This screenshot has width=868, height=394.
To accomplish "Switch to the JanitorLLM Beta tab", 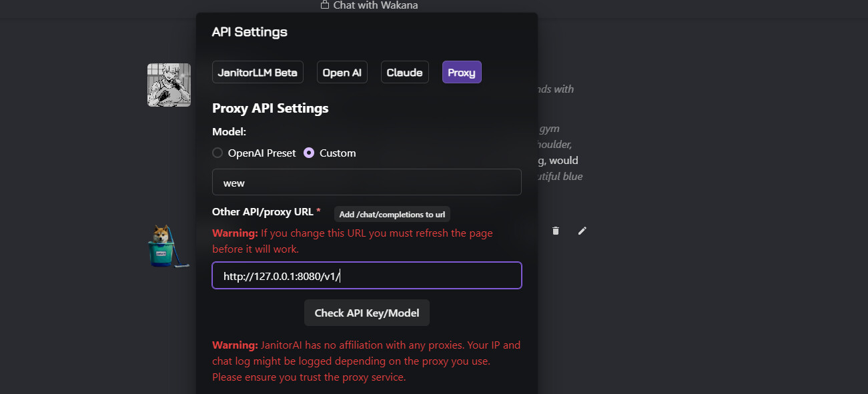I will coord(258,73).
